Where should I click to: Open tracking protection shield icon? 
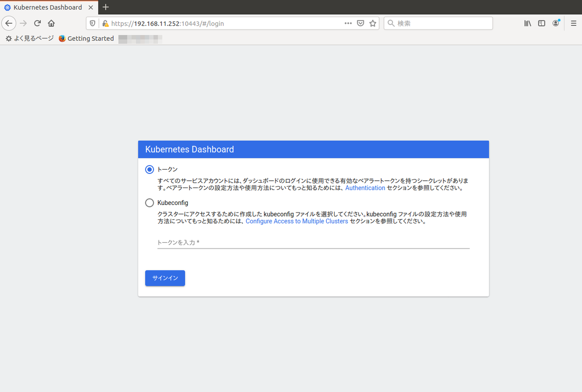click(x=93, y=23)
